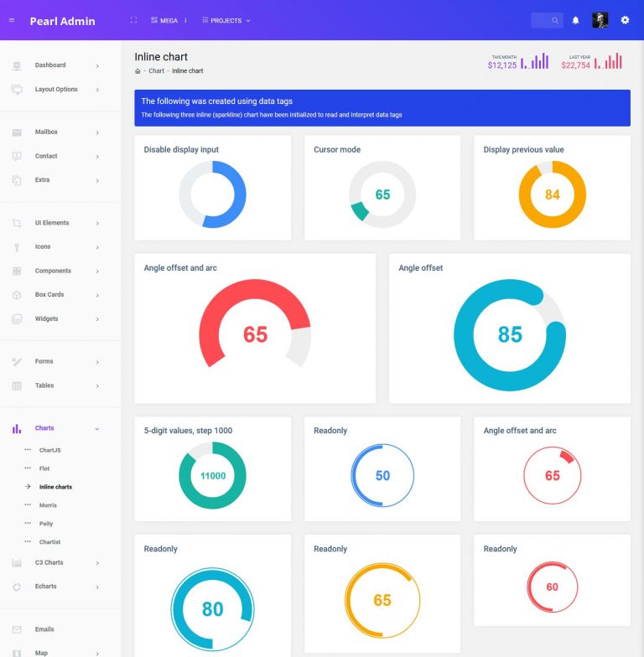Click the This Month bar sparkline

pos(535,60)
